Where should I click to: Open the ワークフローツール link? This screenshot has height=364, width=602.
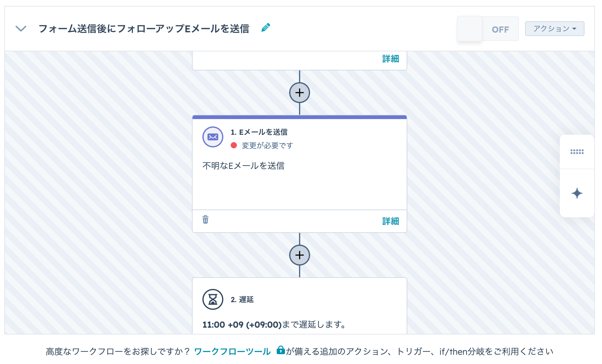[232, 351]
